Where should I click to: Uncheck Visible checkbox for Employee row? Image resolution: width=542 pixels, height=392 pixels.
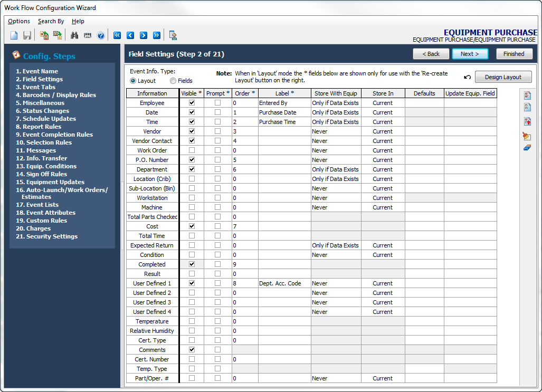coord(192,103)
